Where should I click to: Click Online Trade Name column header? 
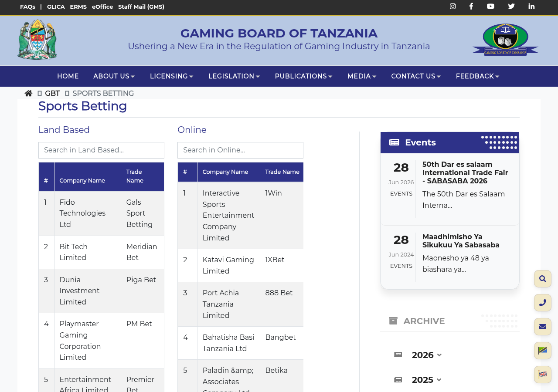[282, 172]
